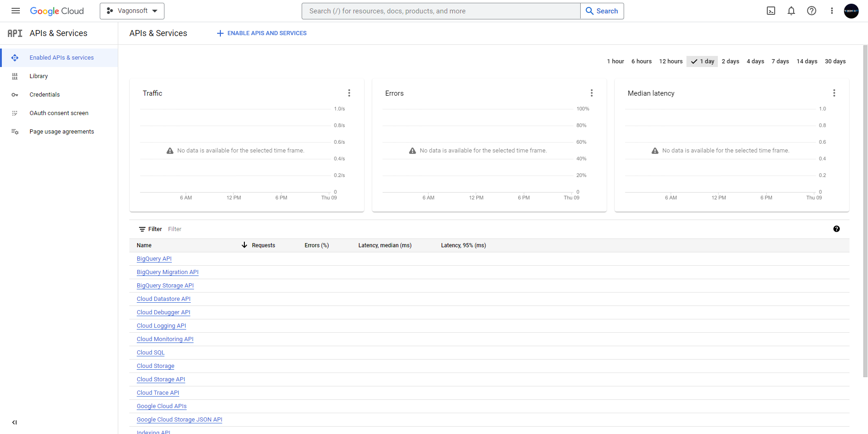
Task: Open the Vagonsoft project selector dropdown
Action: click(132, 11)
